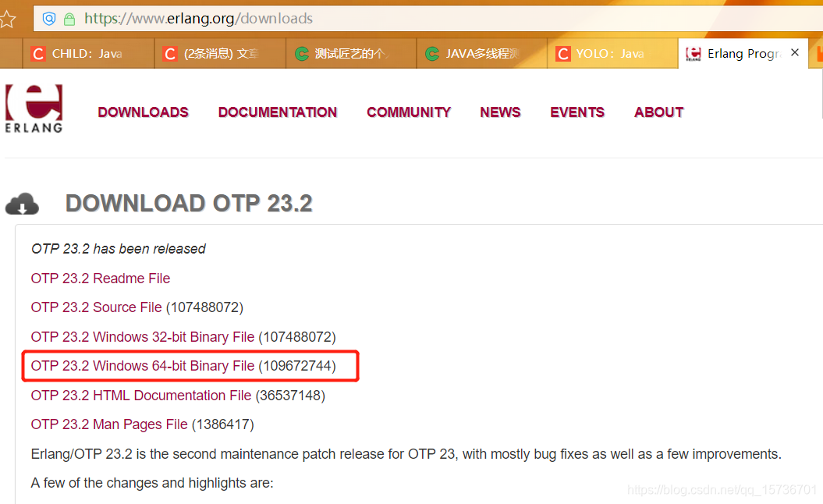Click the shield security icon in address bar
823x504 pixels.
[49, 19]
